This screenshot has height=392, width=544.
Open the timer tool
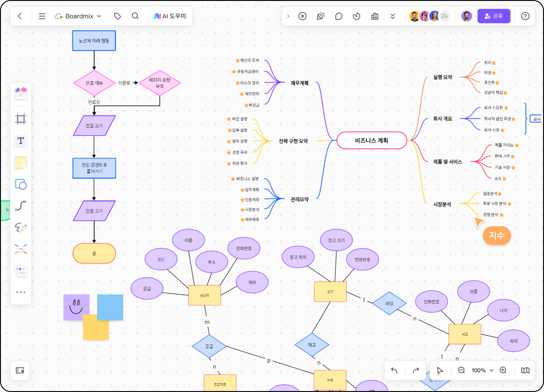click(357, 16)
